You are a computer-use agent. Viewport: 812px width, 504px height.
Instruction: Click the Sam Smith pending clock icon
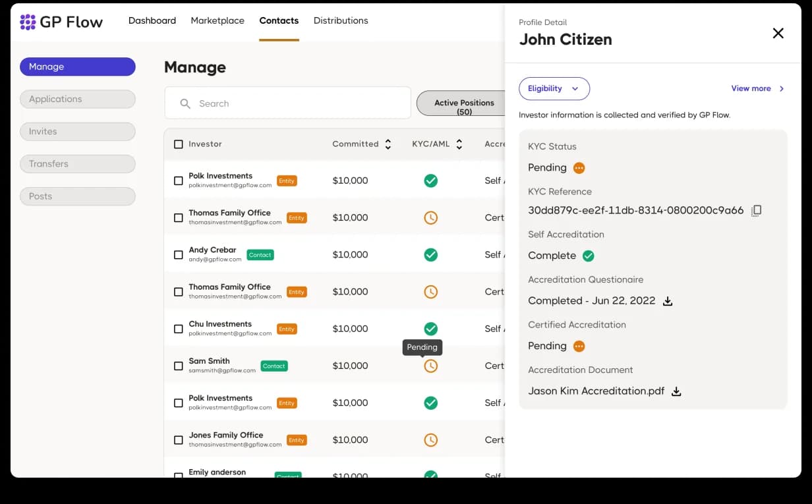pyautogui.click(x=430, y=366)
